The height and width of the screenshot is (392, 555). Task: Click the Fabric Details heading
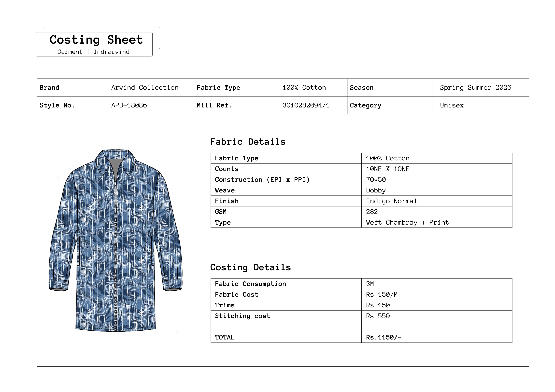248,142
